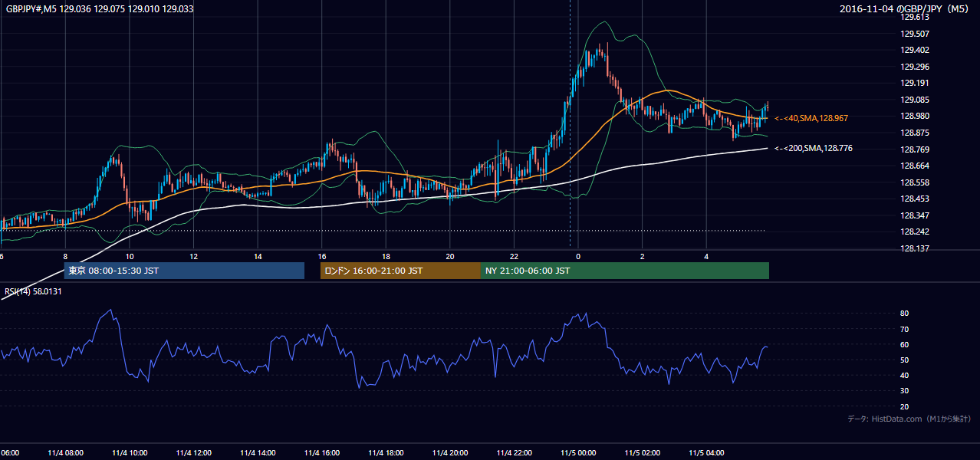Click the 11/4 16:00 time label
Image resolution: width=980 pixels, height=460 pixels.
pos(322,453)
